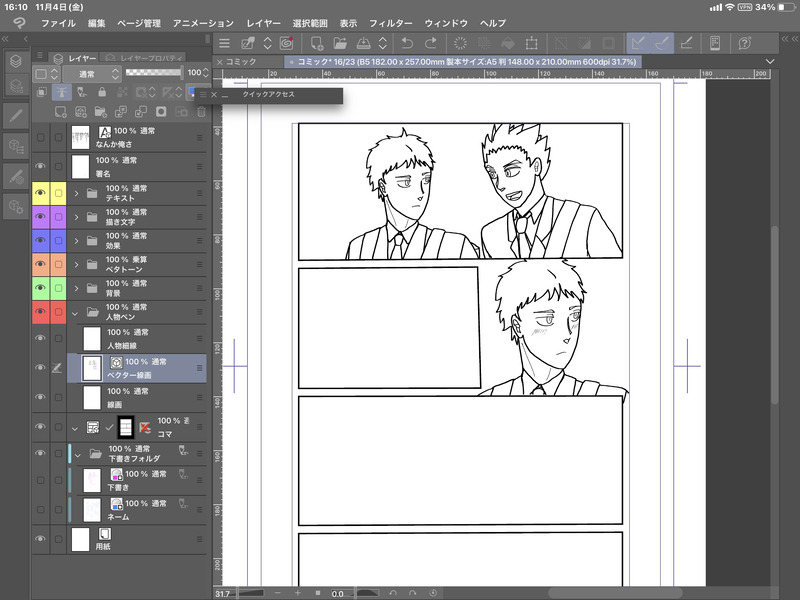Viewport: 800px width, 600px height.
Task: Show the 下書き layer
Action: pyautogui.click(x=40, y=480)
